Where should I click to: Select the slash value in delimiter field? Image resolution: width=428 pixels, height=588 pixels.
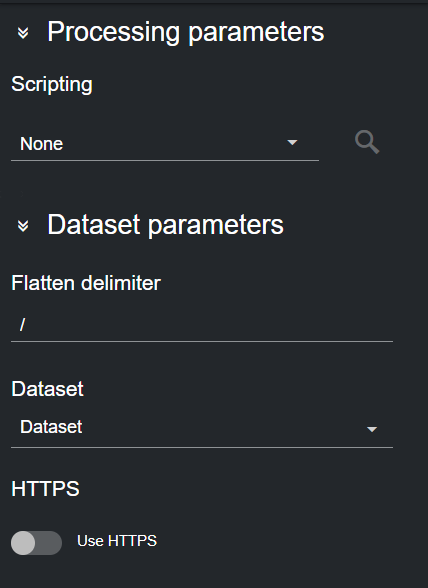pos(23,324)
